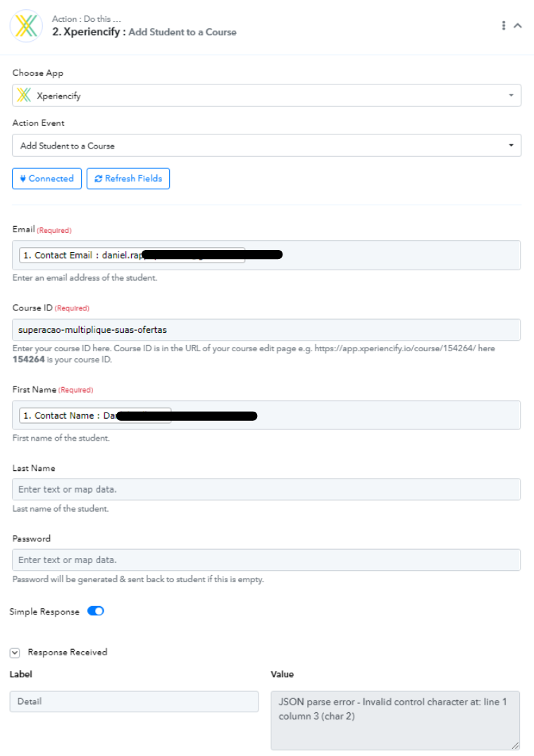
Task: Open the Choose App dropdown arrow
Action: tap(511, 96)
